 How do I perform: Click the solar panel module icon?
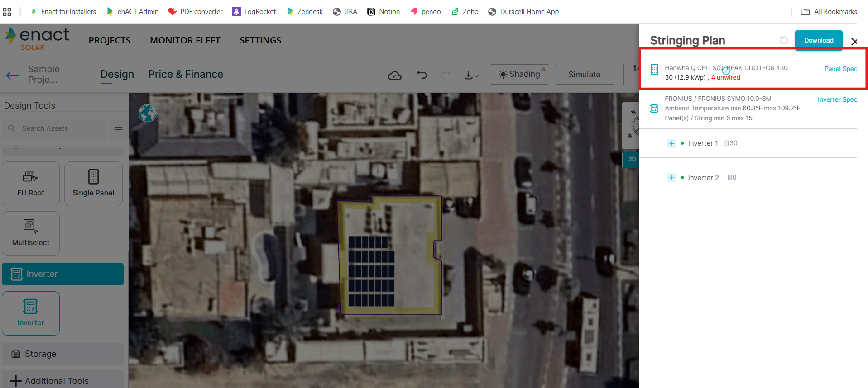point(654,69)
